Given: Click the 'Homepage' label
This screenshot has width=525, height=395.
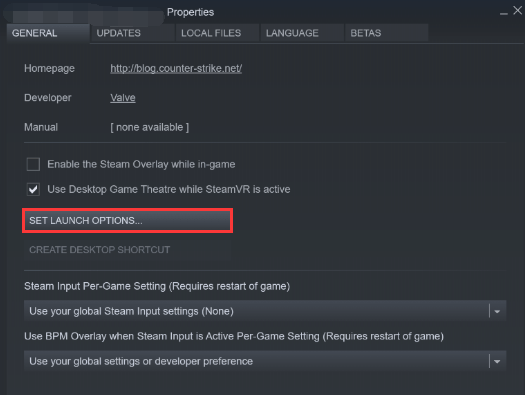Looking at the screenshot, I should tap(49, 68).
